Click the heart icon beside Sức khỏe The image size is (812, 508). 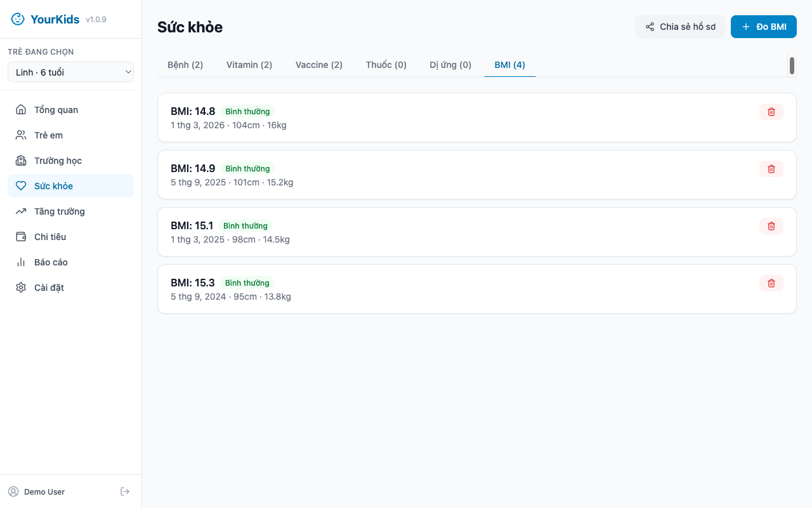coord(21,186)
